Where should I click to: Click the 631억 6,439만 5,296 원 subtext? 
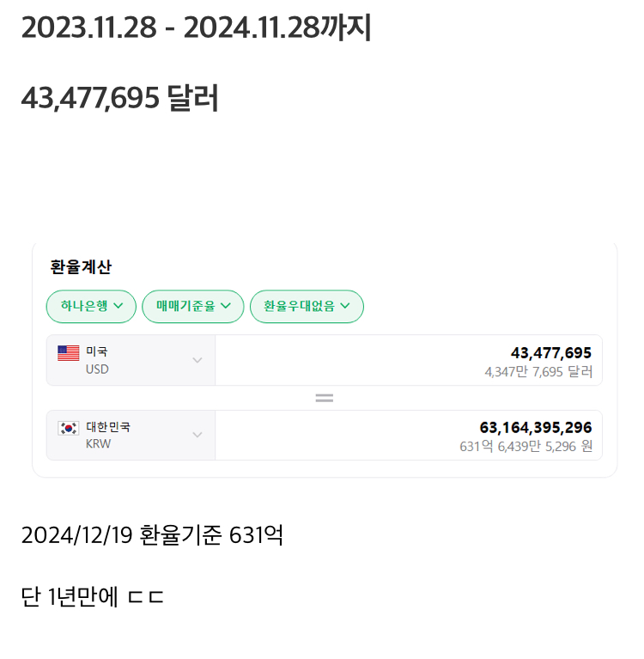tap(526, 447)
